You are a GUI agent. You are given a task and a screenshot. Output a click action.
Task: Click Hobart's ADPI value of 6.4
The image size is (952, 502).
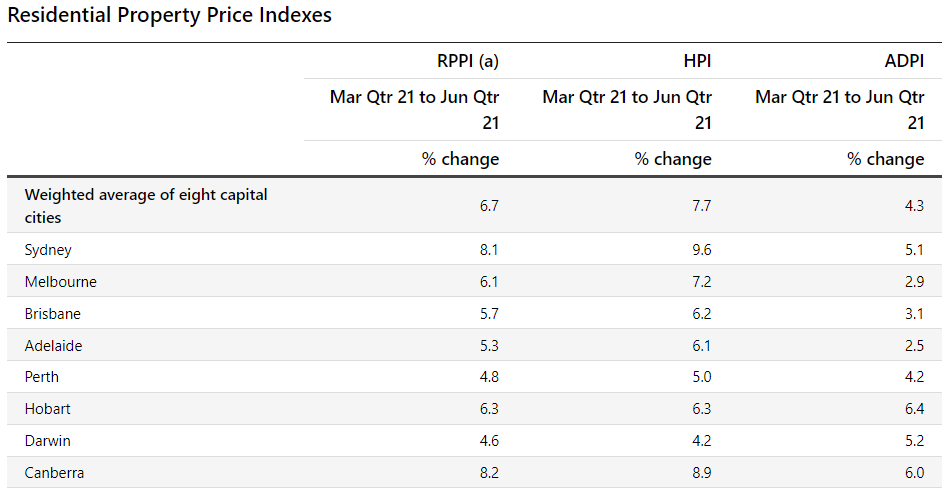(914, 409)
